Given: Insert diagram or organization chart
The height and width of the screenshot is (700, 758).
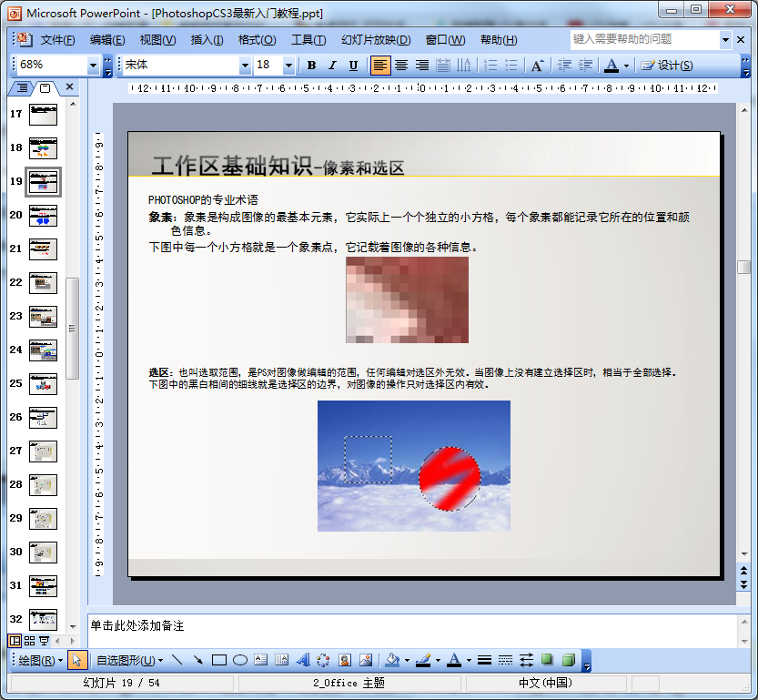Looking at the screenshot, I should (x=323, y=660).
